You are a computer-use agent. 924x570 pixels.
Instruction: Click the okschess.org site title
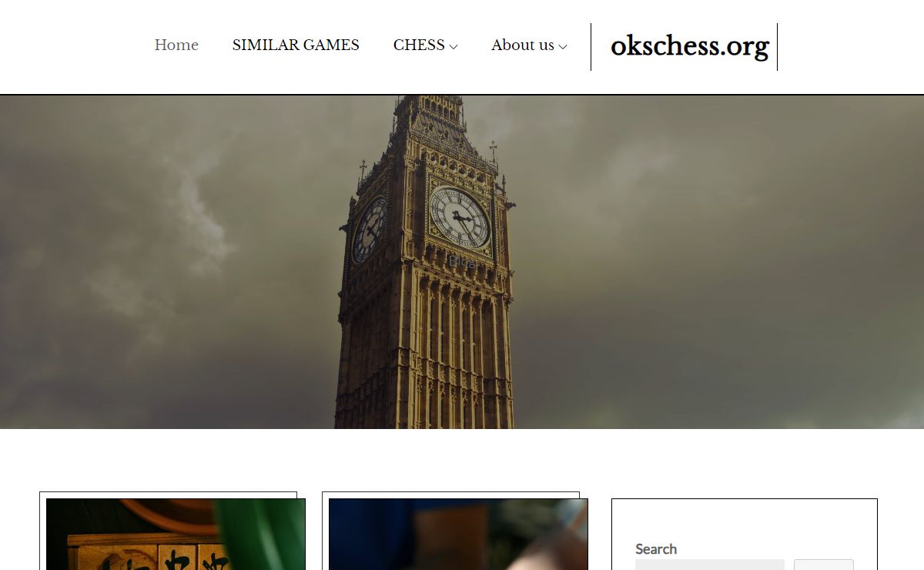click(x=690, y=46)
